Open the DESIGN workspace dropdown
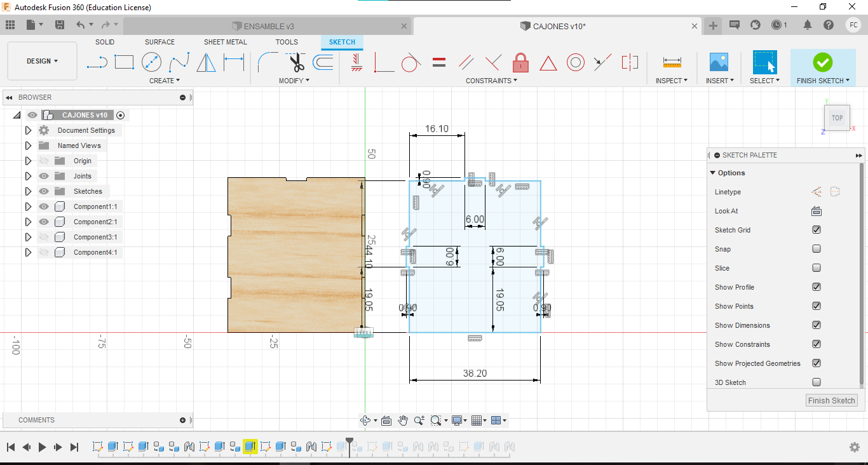 click(42, 61)
